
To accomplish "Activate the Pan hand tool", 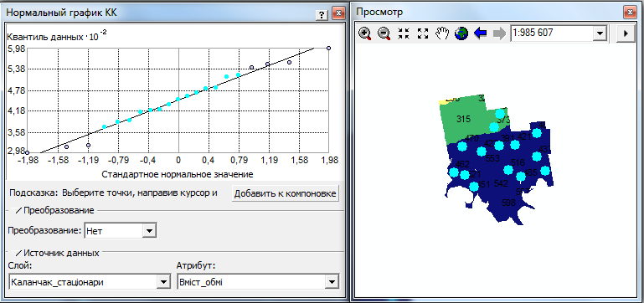I will (442, 33).
